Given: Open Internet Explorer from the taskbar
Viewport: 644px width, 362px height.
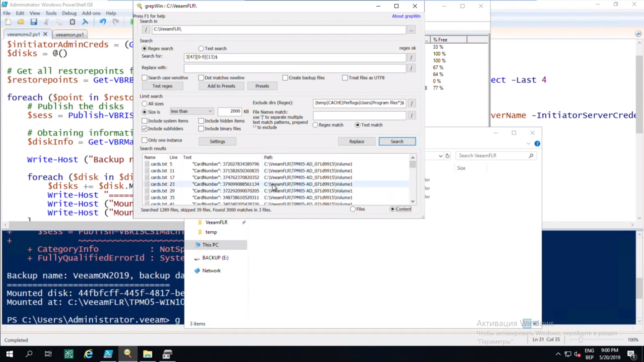Looking at the screenshot, I should (x=88, y=354).
